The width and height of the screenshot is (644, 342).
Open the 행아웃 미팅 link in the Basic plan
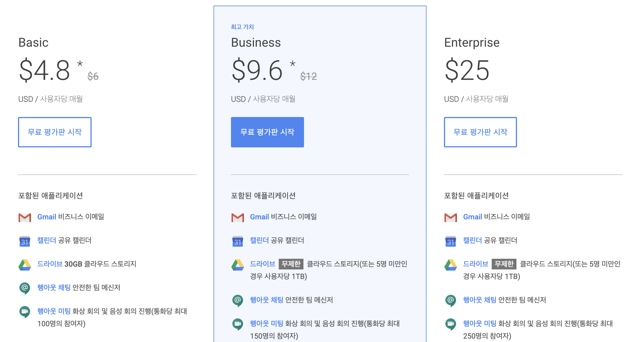[x=54, y=311]
